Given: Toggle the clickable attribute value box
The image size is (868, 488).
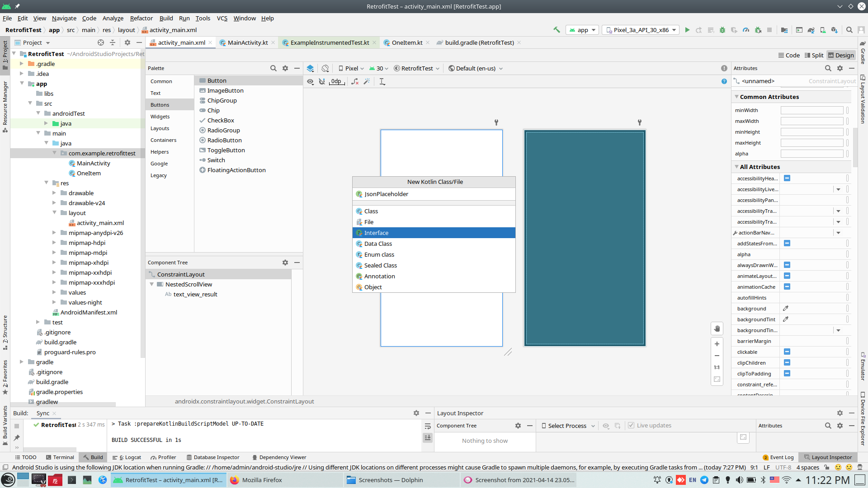Looking at the screenshot, I should [787, 352].
